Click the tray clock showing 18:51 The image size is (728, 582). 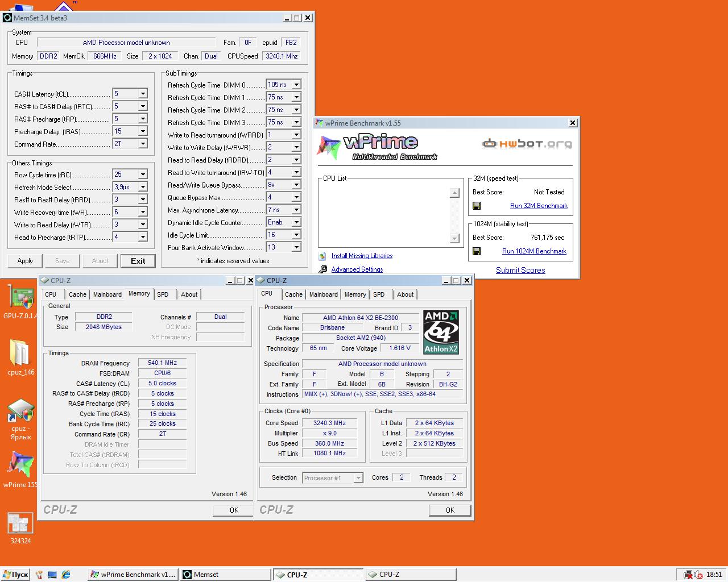coord(714,575)
